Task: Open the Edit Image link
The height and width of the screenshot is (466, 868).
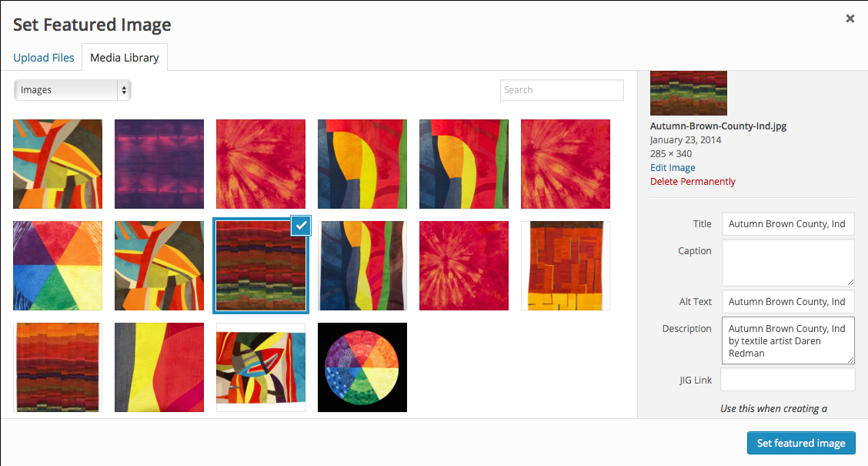Action: pyautogui.click(x=673, y=167)
